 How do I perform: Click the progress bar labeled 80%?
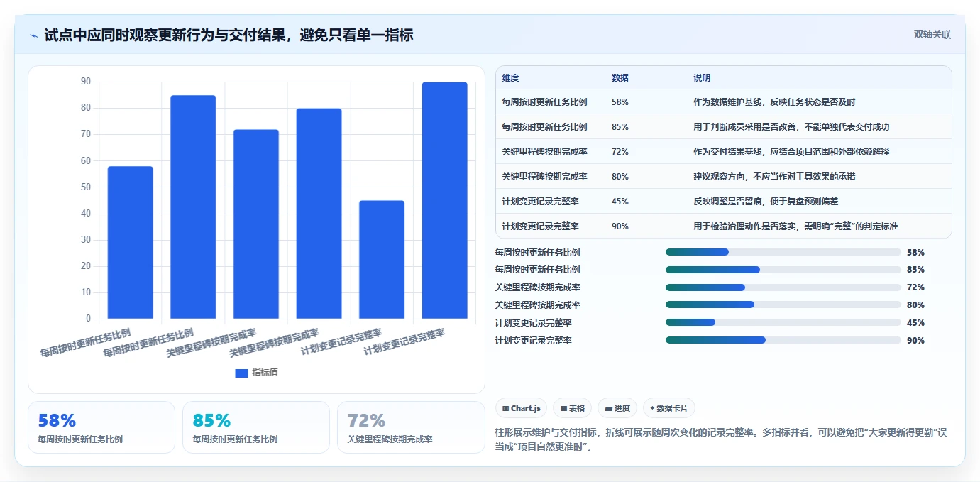(783, 305)
